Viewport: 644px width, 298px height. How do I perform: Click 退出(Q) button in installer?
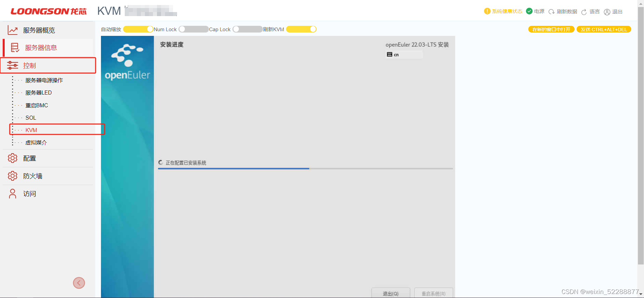pyautogui.click(x=391, y=293)
